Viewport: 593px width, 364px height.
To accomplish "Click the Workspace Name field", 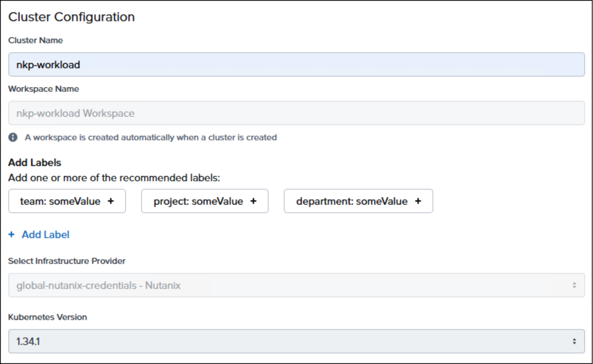I will pos(296,113).
